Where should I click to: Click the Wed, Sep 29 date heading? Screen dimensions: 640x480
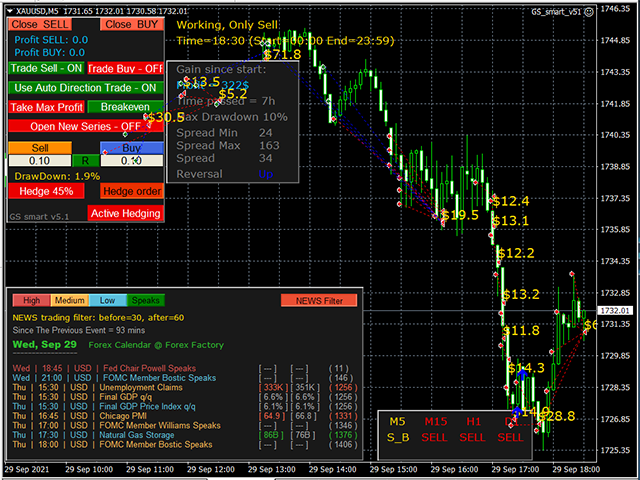[x=44, y=344]
